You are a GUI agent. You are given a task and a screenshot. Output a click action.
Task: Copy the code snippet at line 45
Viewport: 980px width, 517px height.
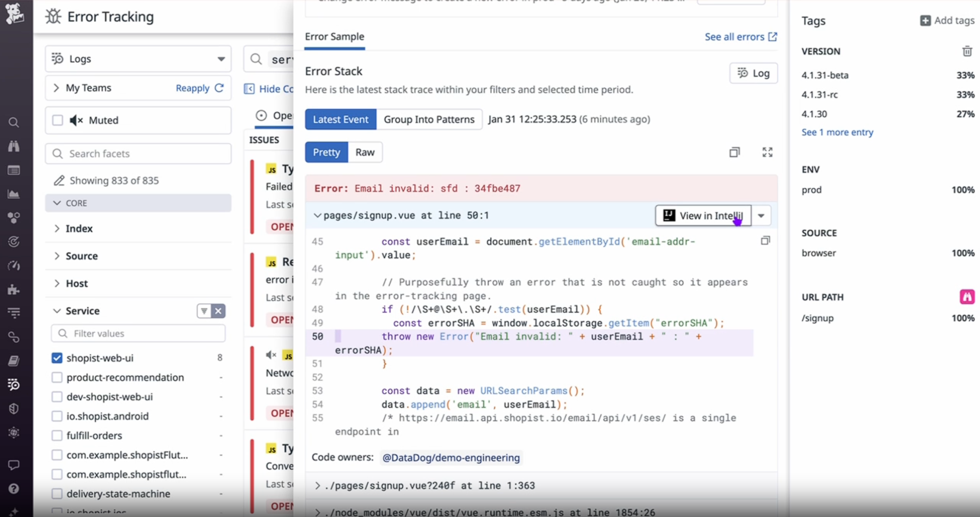coord(765,240)
